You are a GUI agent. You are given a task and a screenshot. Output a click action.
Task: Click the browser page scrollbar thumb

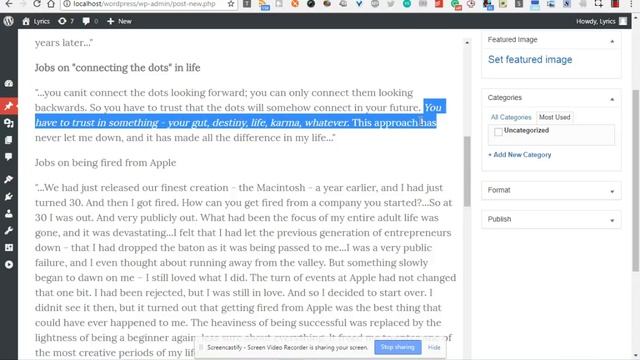point(636,180)
